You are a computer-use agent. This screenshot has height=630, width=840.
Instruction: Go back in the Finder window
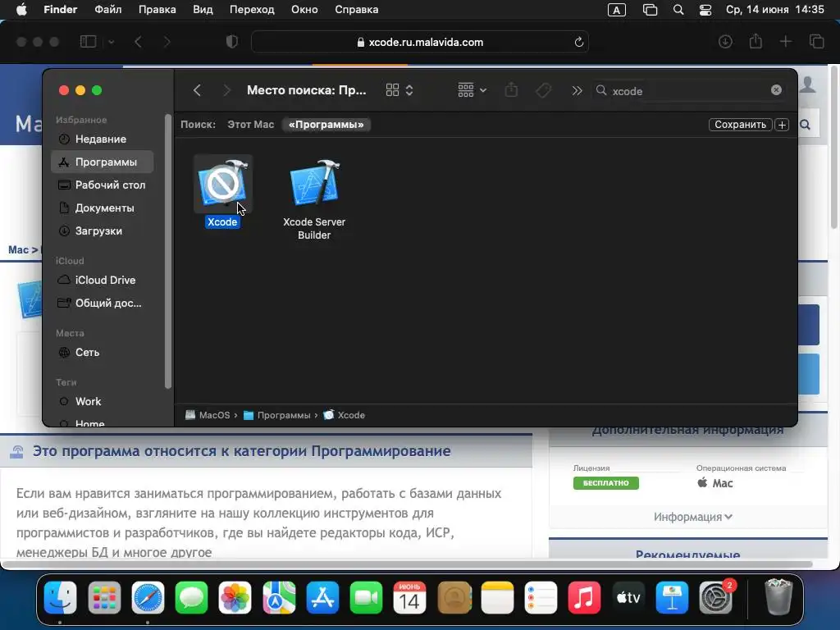click(x=197, y=90)
